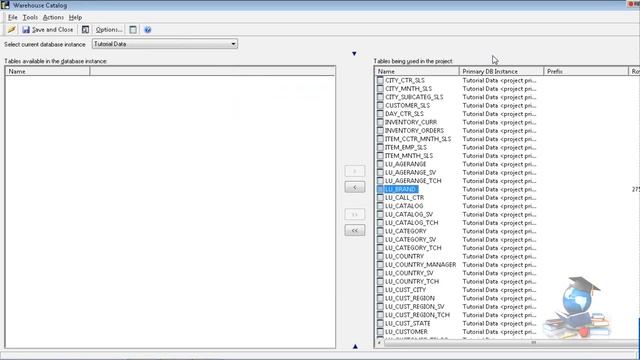The width and height of the screenshot is (640, 360).
Task: Click the yellow lightning read-warehouse toolbar icon
Action: (11, 29)
